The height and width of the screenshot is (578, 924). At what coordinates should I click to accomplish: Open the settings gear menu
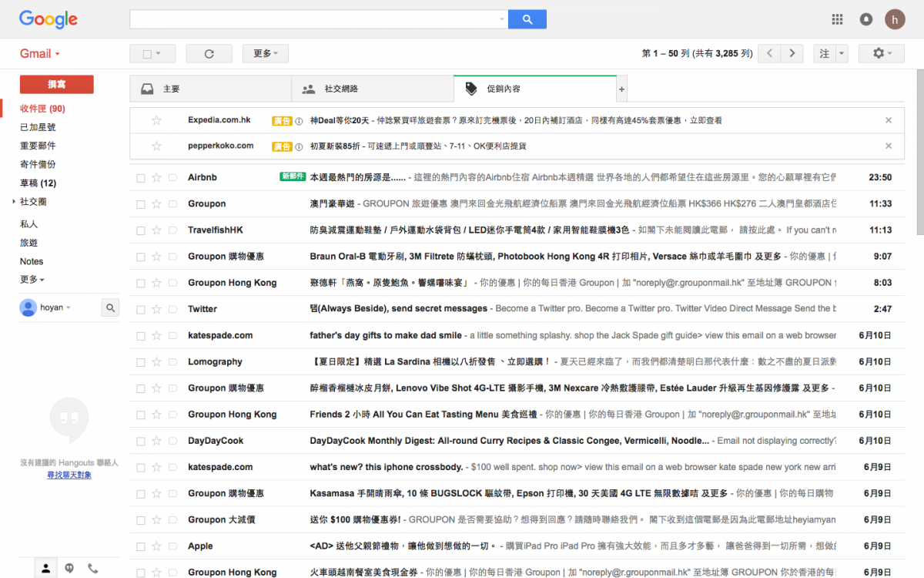[882, 54]
